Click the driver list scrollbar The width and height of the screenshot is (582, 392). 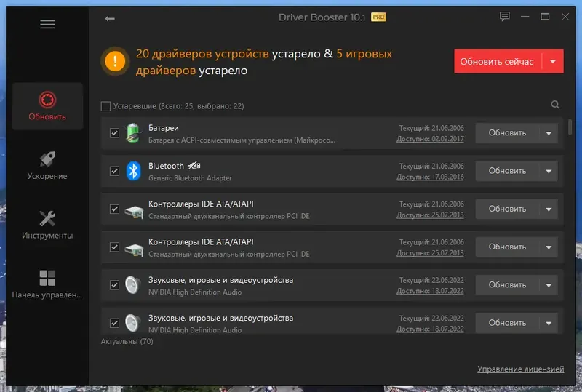[570, 127]
